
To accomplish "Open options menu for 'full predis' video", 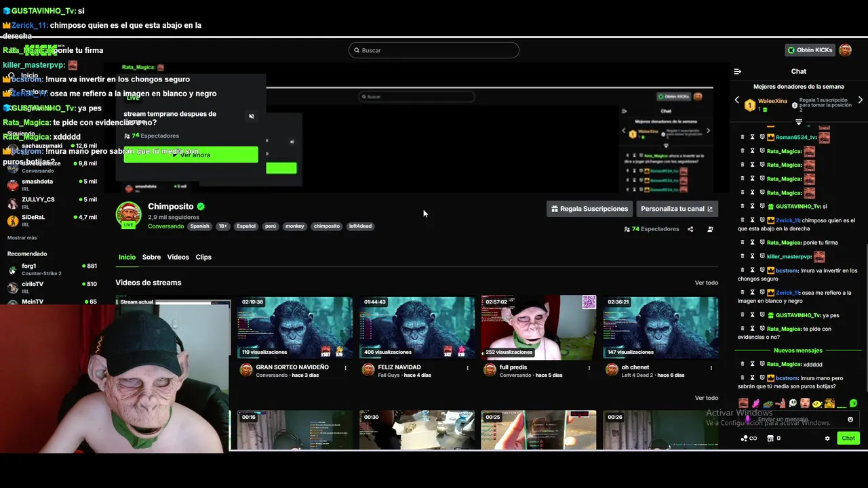I will click(589, 368).
